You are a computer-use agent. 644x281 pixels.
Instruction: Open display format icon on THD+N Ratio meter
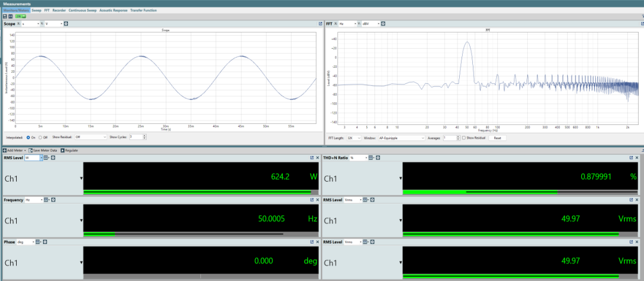(x=371, y=158)
